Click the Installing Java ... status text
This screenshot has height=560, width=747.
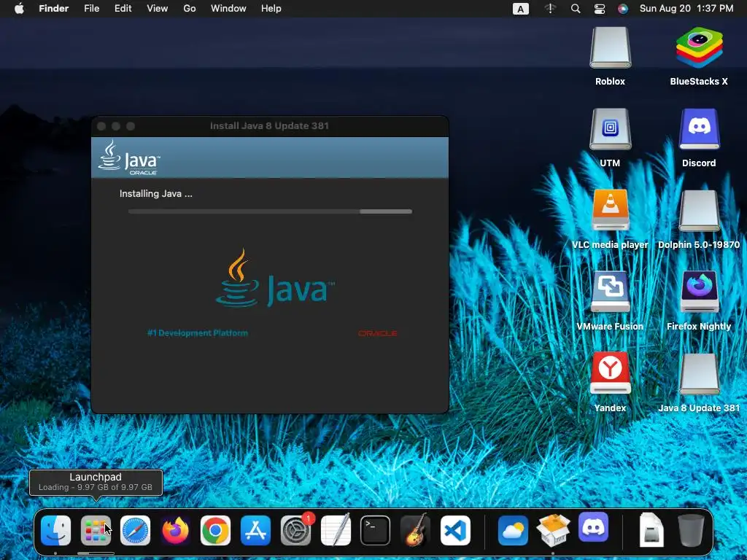point(156,194)
